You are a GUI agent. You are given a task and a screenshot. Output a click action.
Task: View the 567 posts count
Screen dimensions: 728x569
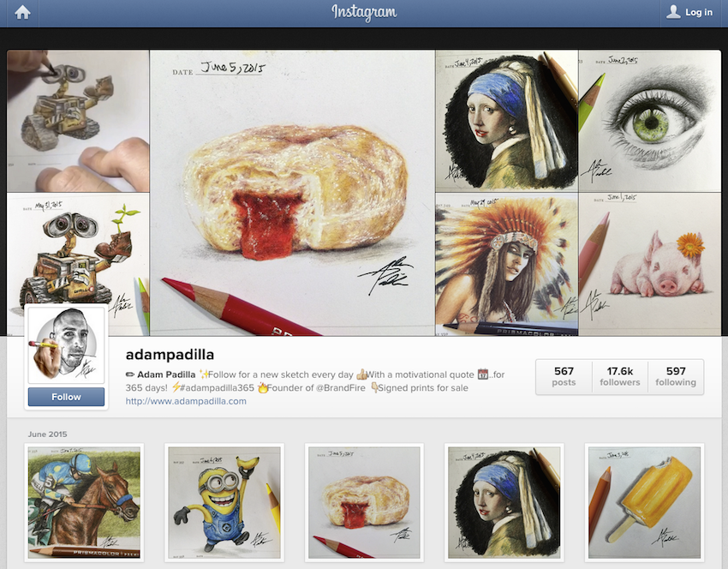(564, 377)
